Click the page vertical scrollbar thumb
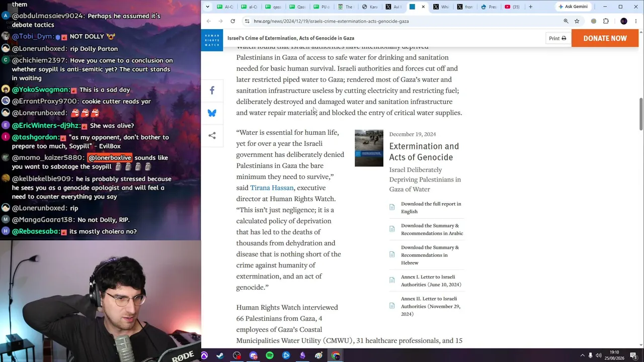 (x=640, y=114)
